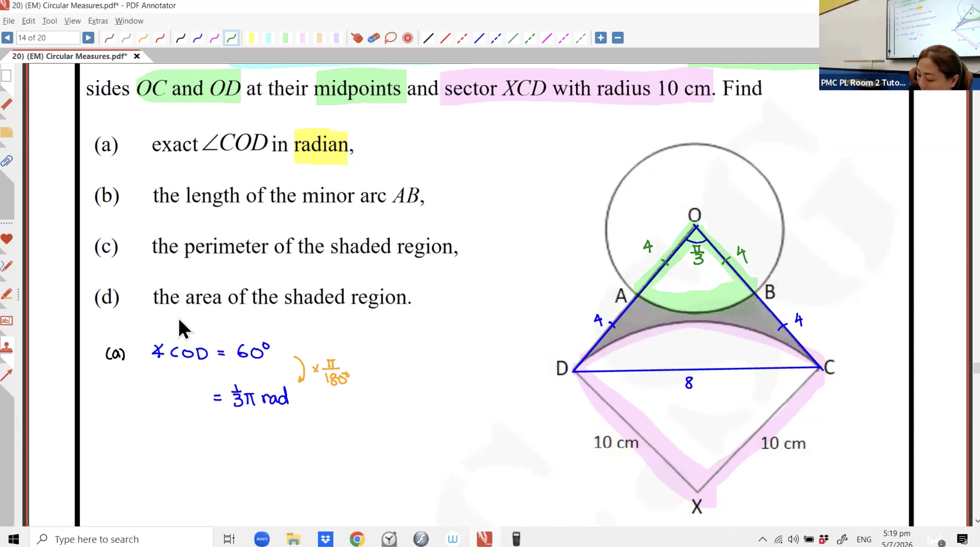This screenshot has width=980, height=547.
Task: Click the page number field
Action: tap(48, 38)
